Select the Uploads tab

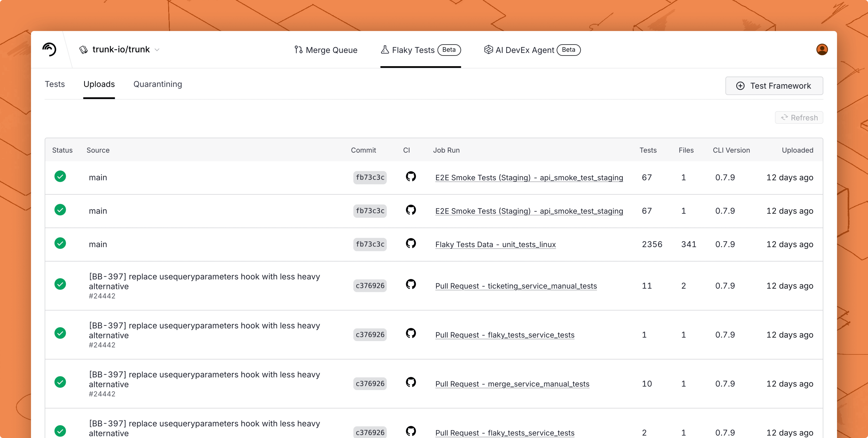click(x=99, y=84)
